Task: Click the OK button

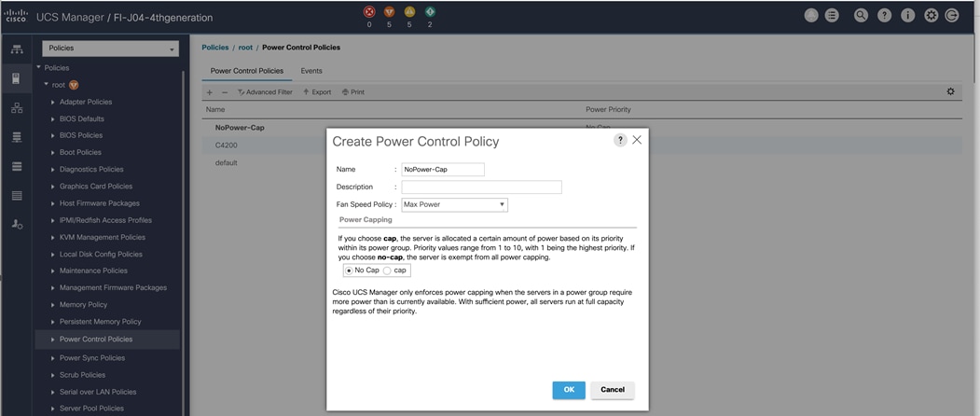Action: (x=569, y=390)
